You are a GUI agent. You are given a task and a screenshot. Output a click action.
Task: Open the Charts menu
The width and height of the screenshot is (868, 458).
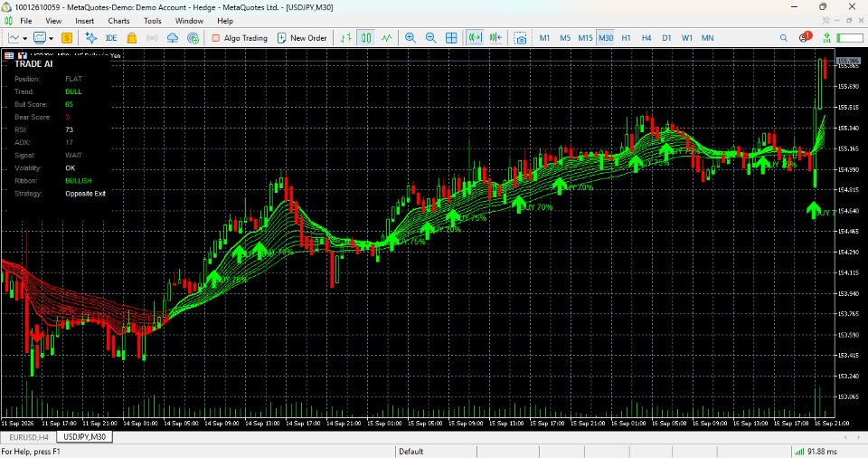point(118,21)
